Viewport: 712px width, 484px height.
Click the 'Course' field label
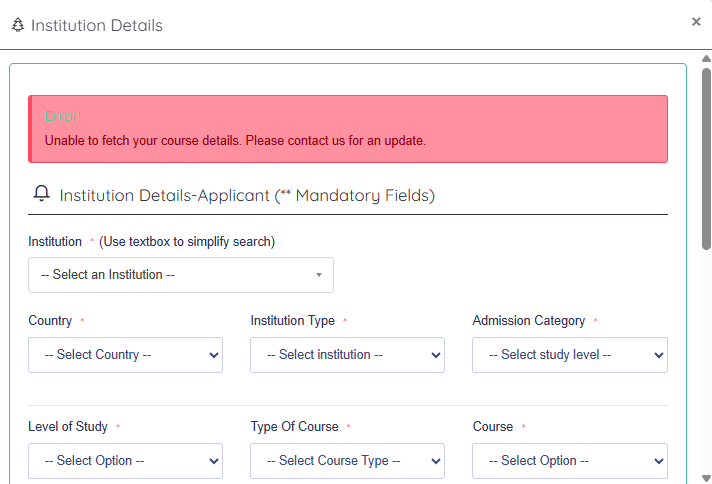(493, 427)
